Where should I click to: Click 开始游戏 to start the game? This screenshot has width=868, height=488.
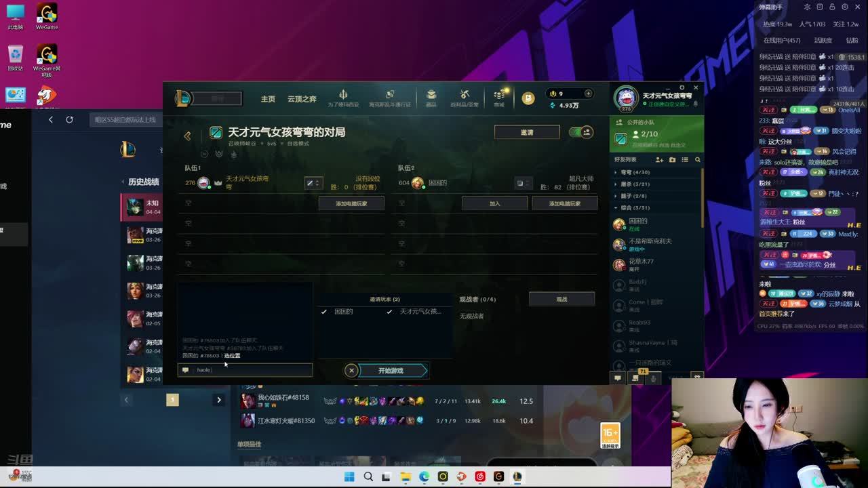(391, 371)
